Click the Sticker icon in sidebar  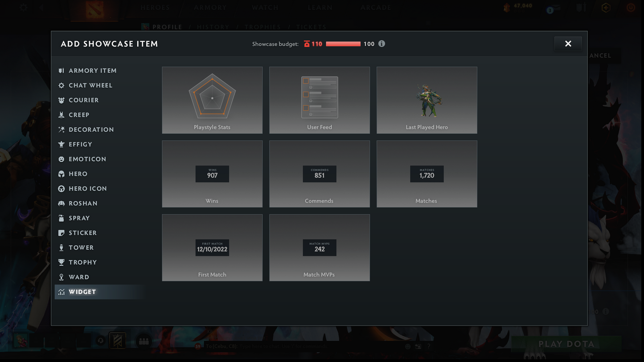click(62, 233)
